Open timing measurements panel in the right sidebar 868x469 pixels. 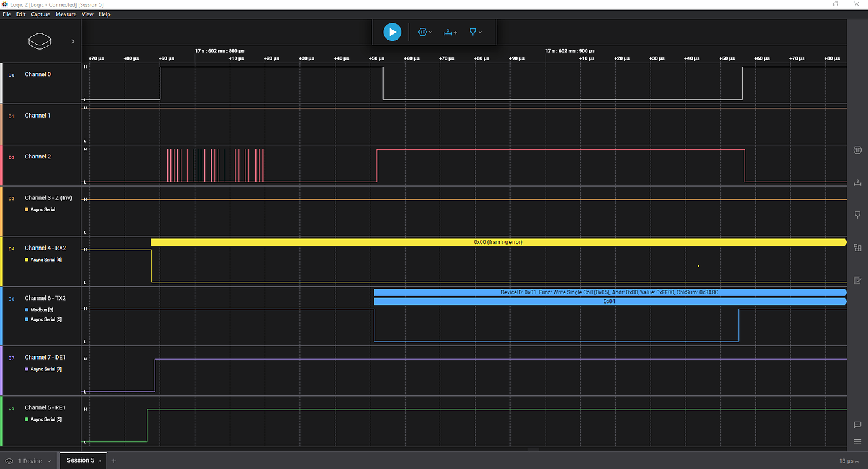tap(857, 182)
